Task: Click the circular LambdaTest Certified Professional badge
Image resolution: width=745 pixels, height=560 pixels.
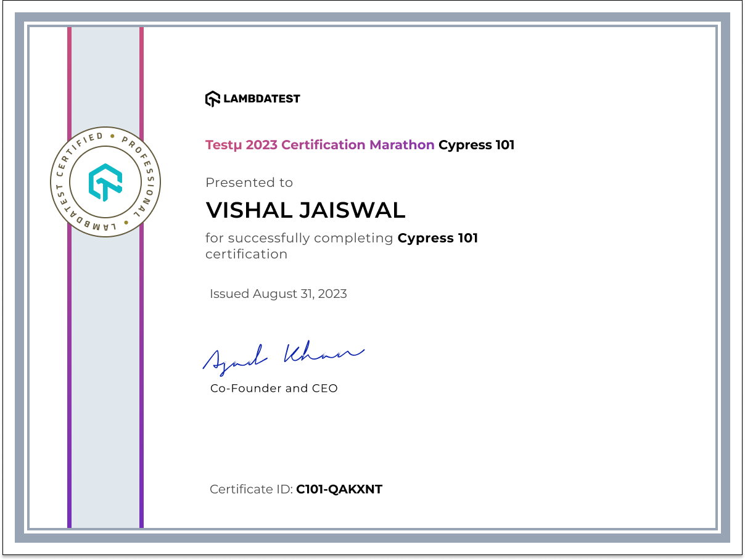Action: point(105,183)
